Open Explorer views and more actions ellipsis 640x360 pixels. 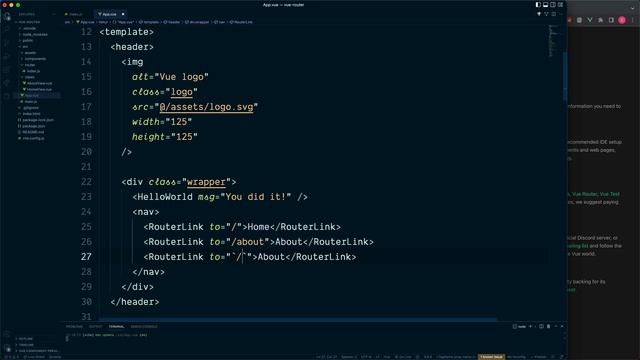(53, 14)
